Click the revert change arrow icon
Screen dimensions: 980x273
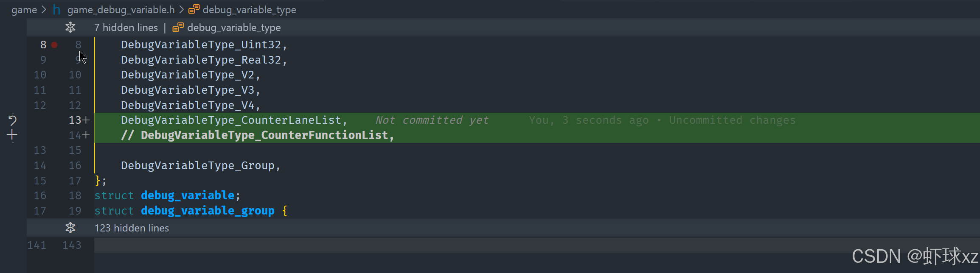click(x=12, y=120)
